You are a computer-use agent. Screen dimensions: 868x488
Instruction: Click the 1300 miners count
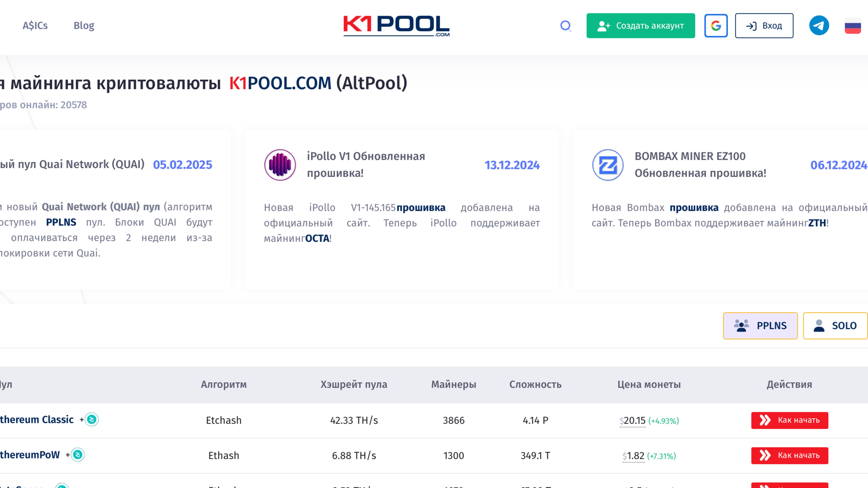coord(454,456)
